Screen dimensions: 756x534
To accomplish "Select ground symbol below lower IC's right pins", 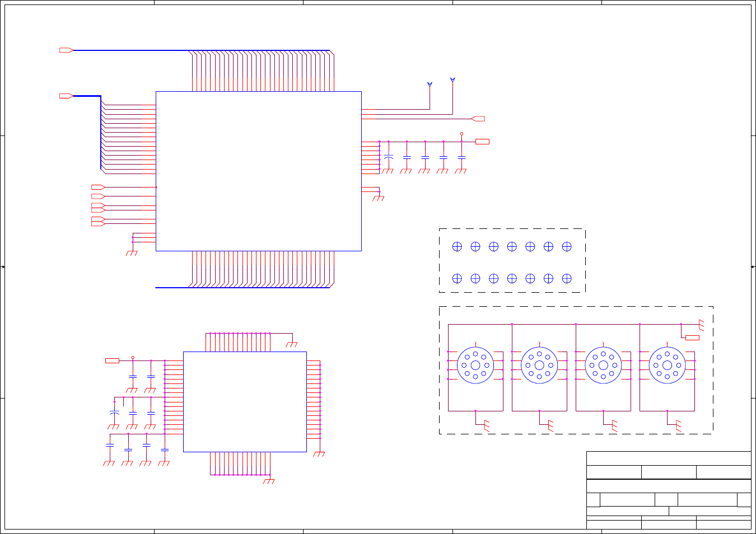I will pos(319,455).
